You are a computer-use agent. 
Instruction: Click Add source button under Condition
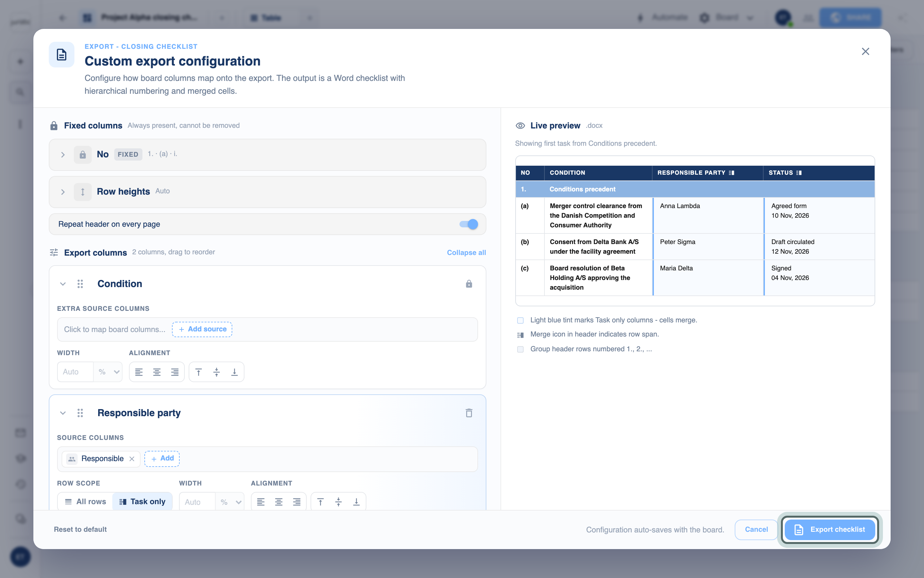click(x=202, y=329)
